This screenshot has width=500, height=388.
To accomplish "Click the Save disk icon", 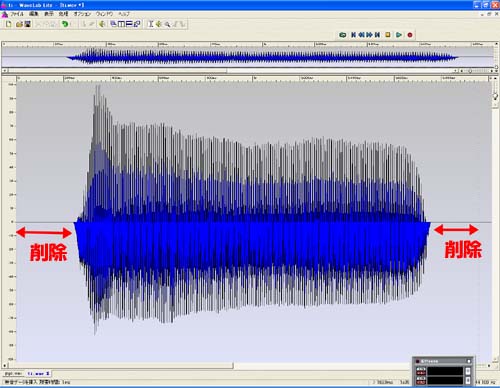I will pos(28,24).
